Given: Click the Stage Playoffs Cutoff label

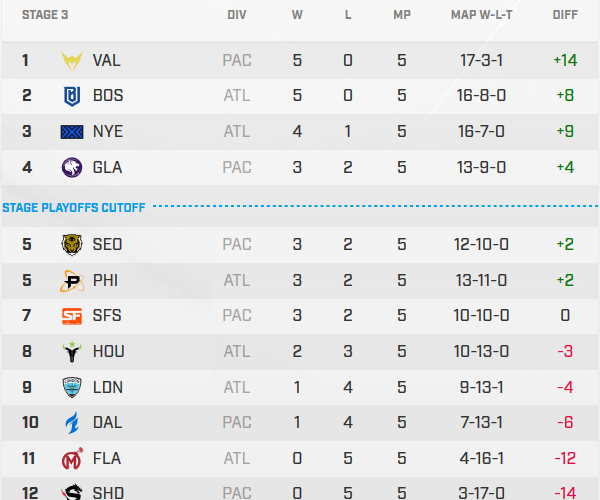Looking at the screenshot, I should [x=74, y=208].
